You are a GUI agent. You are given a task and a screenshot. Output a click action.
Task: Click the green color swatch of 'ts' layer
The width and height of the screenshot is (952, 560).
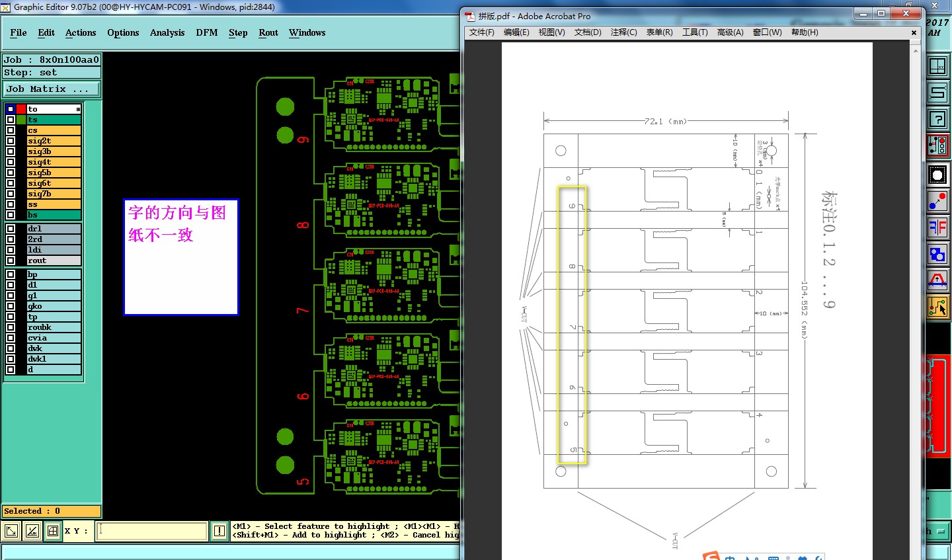pyautogui.click(x=21, y=120)
